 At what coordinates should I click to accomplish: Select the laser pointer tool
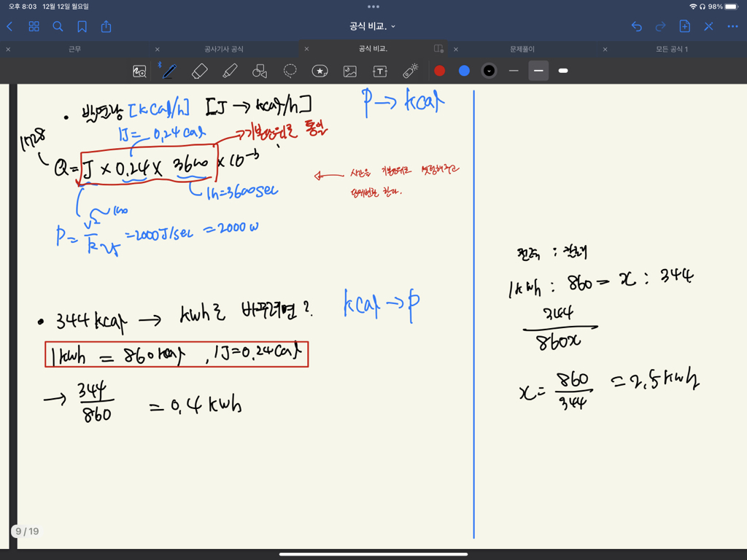tap(410, 71)
